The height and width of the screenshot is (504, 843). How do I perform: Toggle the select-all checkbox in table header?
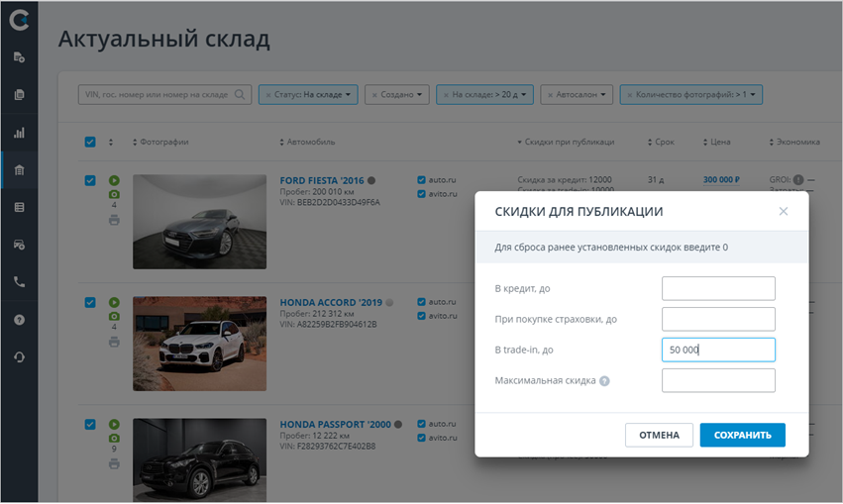coord(90,142)
